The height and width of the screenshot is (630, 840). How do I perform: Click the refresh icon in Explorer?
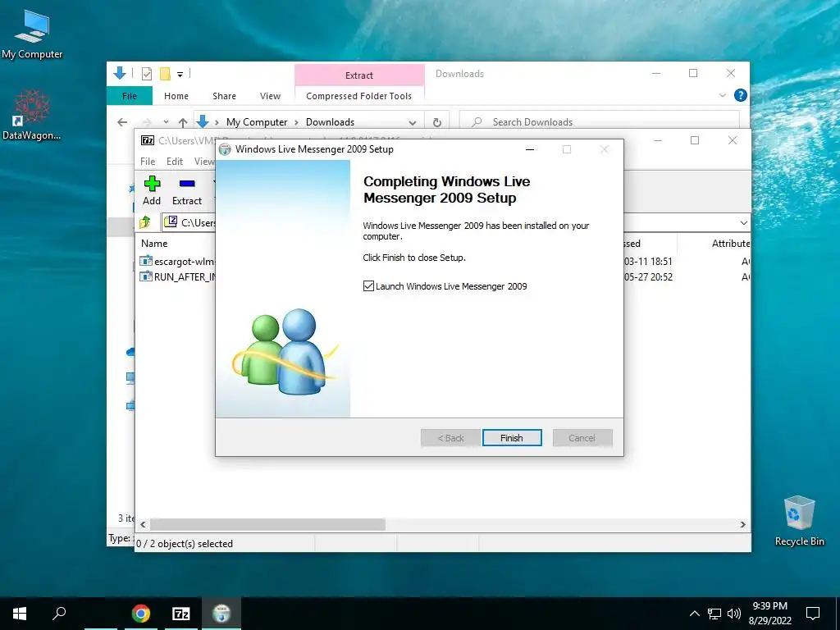[x=437, y=123]
